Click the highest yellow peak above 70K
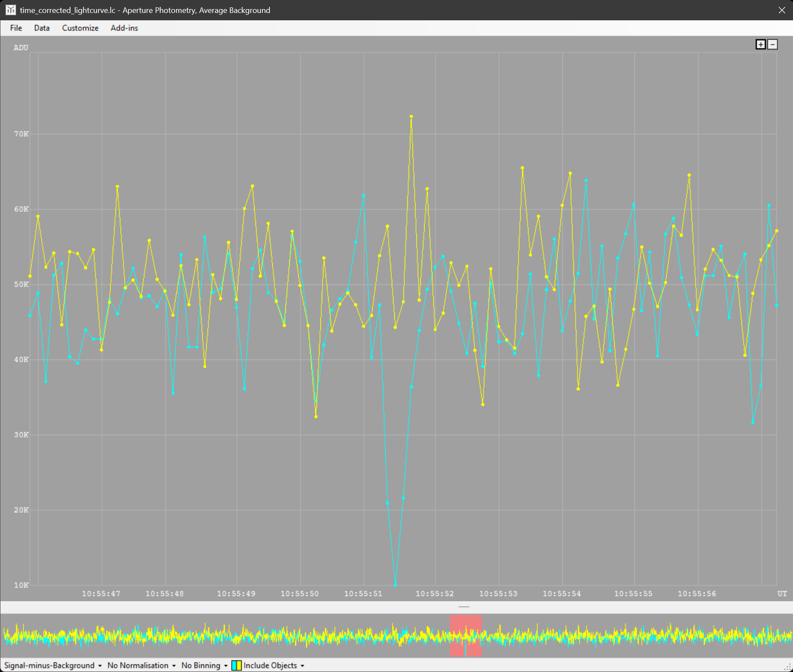 (411, 116)
